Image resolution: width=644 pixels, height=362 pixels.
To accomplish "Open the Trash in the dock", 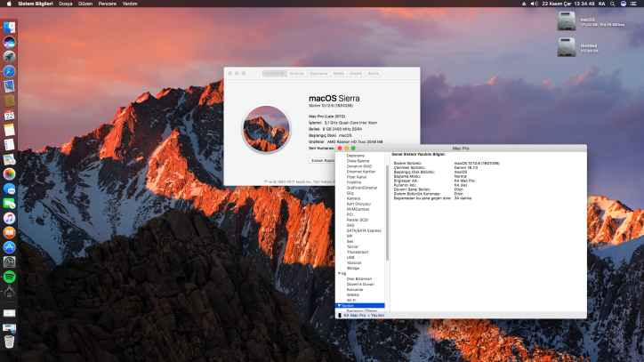I will pos(9,341).
